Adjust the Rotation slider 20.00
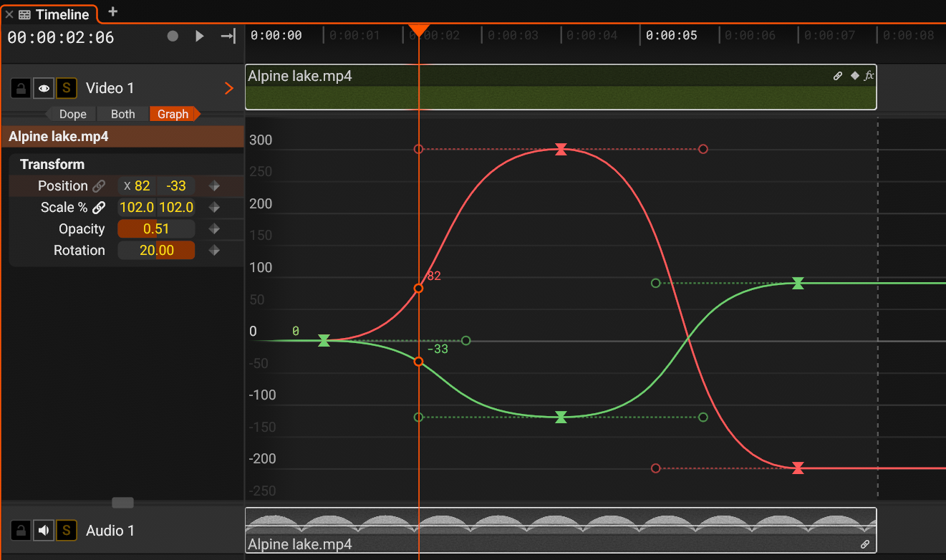 pyautogui.click(x=156, y=251)
